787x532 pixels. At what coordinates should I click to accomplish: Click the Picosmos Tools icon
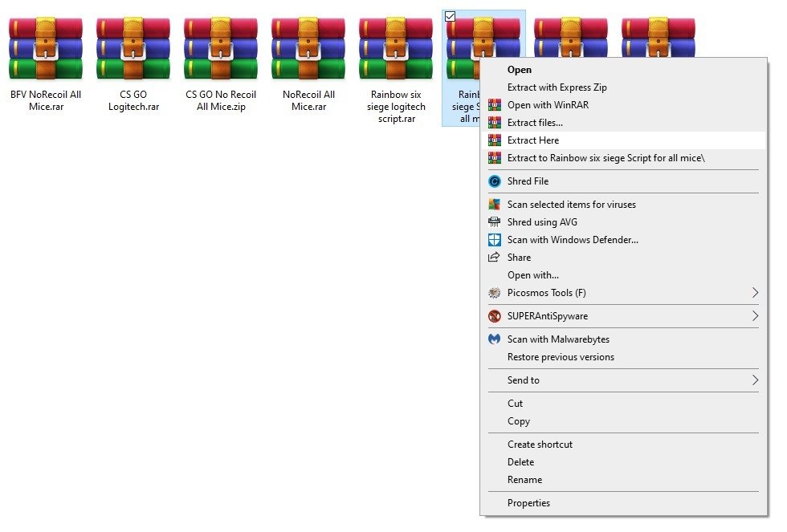point(495,293)
